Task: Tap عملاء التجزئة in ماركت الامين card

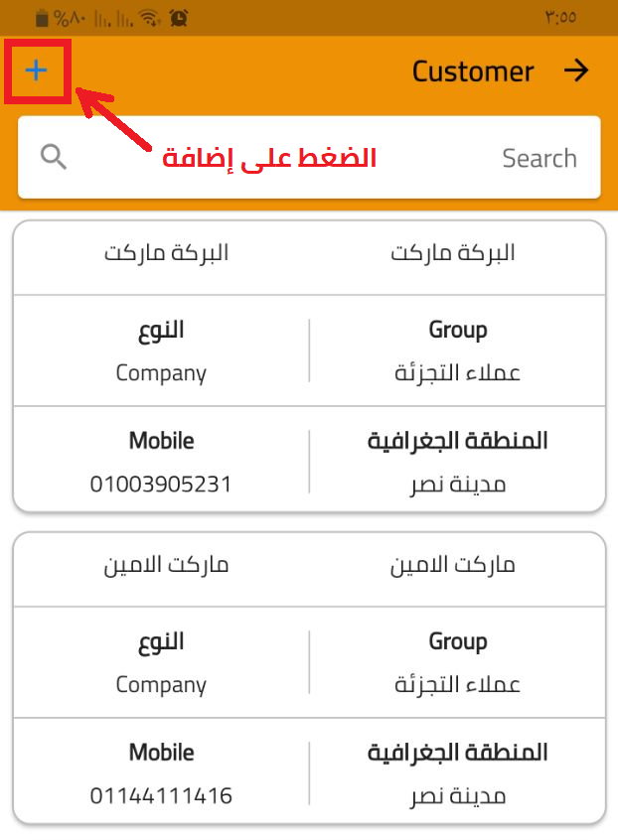Action: coord(458,684)
